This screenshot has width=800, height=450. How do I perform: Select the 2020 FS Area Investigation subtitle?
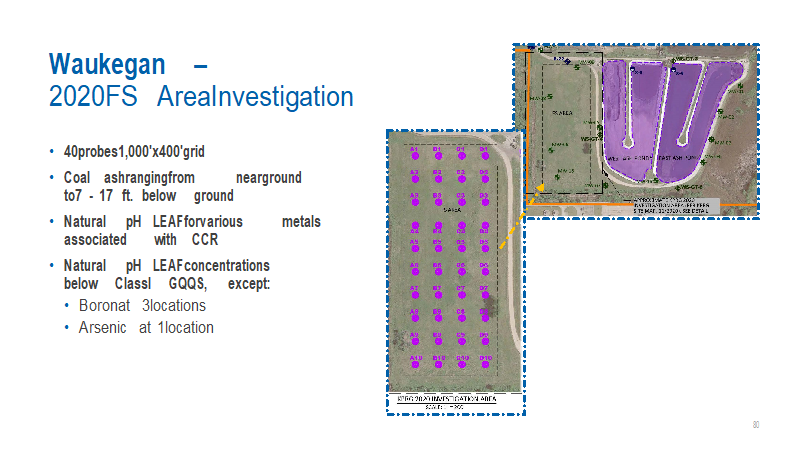200,97
